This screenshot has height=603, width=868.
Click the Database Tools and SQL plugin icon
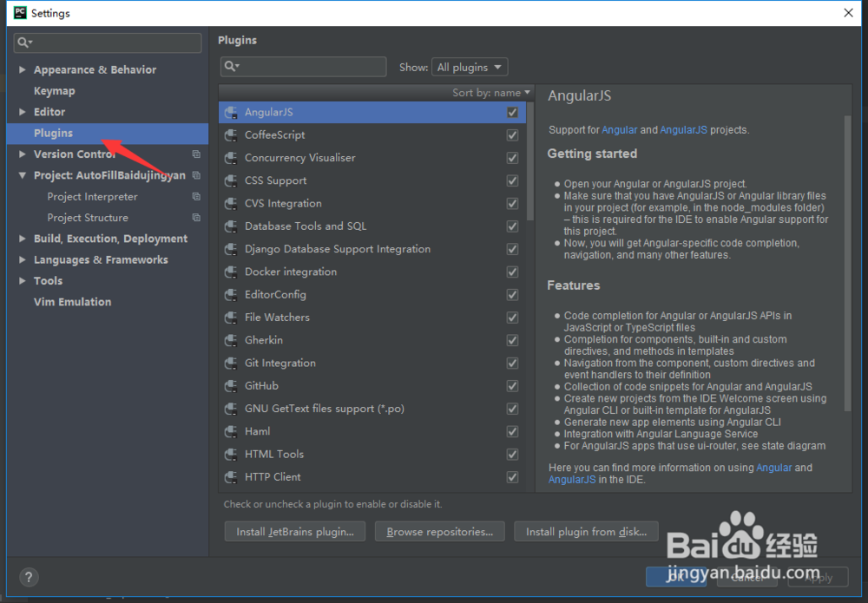click(231, 226)
